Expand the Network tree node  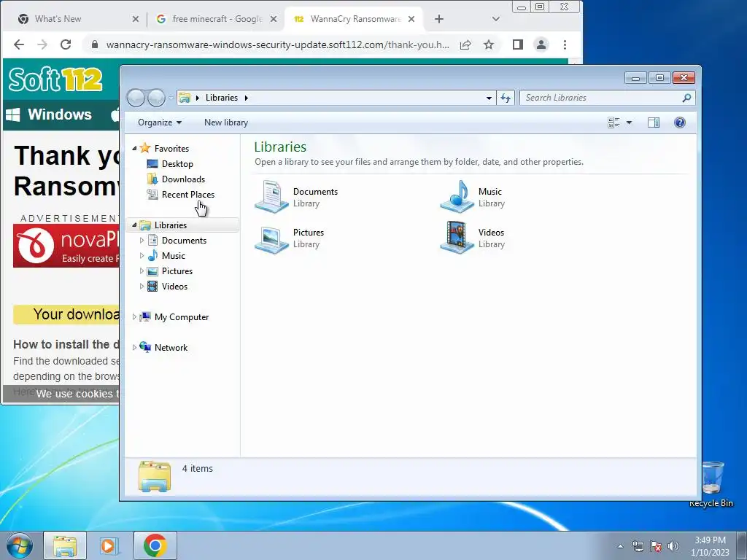134,348
